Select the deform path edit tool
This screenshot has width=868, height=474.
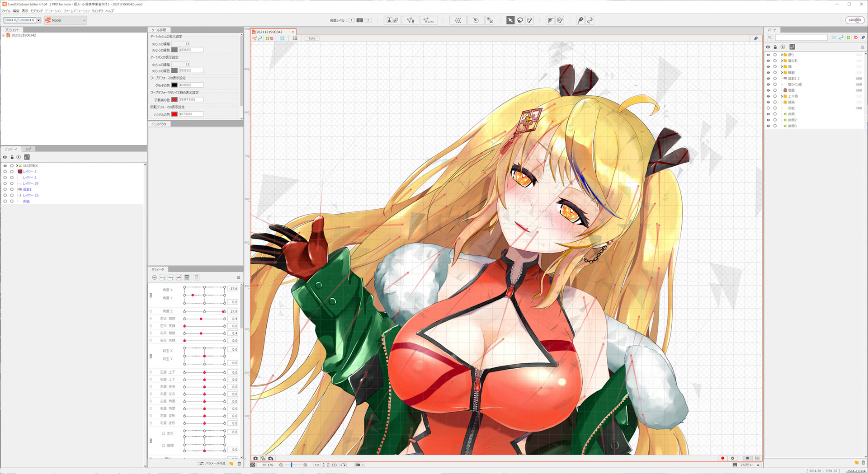click(x=550, y=20)
